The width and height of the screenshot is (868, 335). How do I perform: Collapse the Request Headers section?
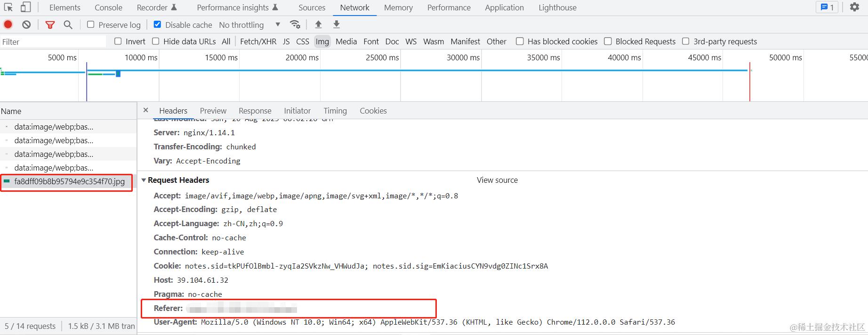click(144, 180)
